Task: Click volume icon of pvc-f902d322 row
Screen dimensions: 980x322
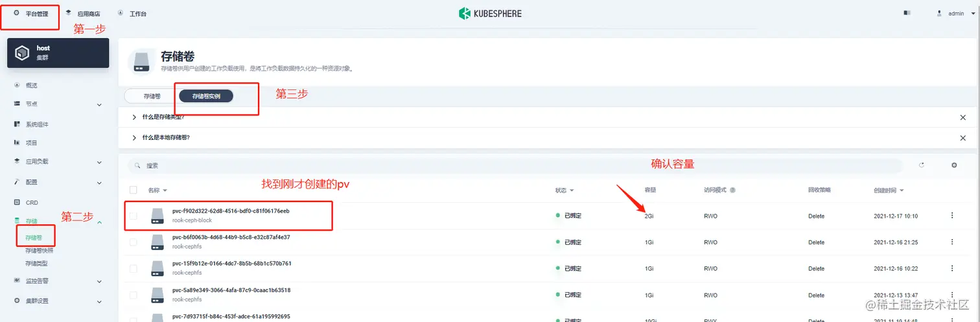Action: click(x=157, y=216)
